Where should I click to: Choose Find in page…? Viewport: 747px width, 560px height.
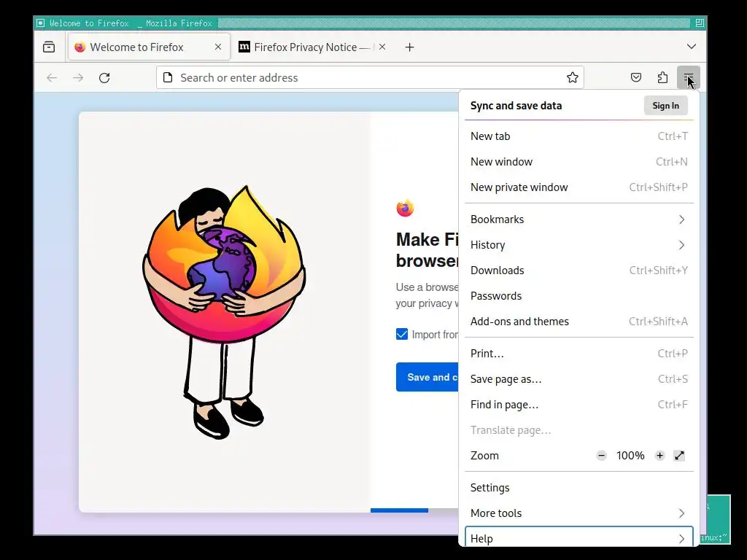(578, 405)
